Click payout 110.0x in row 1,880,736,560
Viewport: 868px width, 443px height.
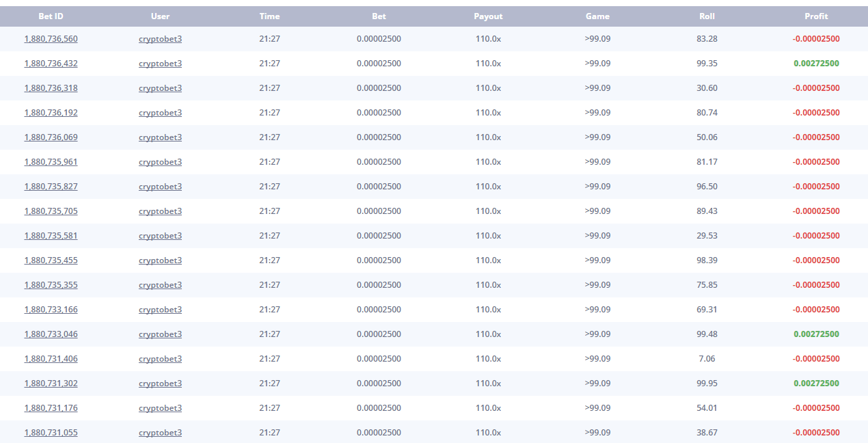[x=488, y=39]
